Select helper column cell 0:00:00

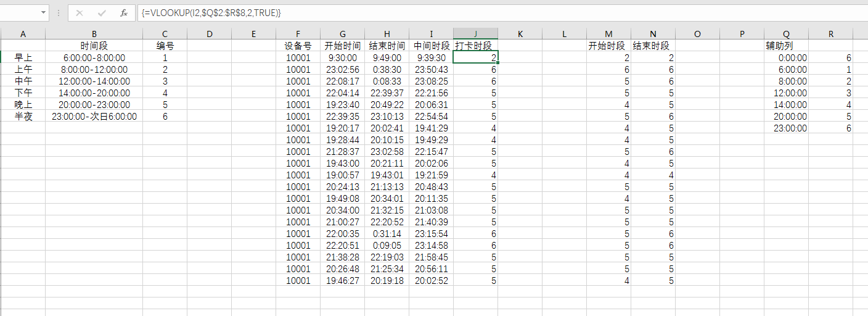[x=786, y=57]
